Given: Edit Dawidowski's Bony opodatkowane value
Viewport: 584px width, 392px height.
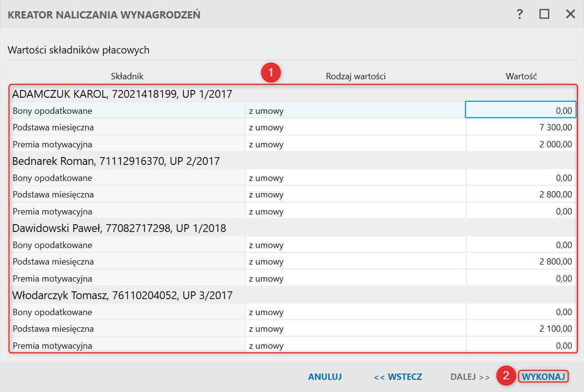Looking at the screenshot, I should 521,245.
